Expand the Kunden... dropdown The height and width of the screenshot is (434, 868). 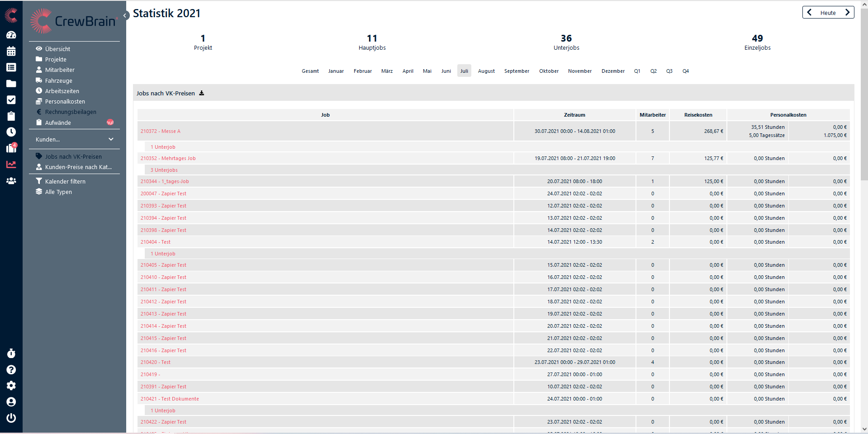pos(74,139)
